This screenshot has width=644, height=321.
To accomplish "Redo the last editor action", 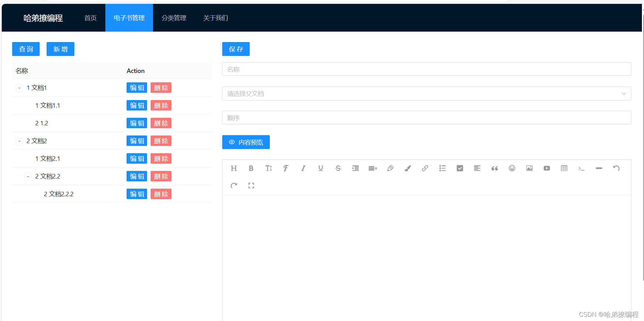I will (x=234, y=186).
